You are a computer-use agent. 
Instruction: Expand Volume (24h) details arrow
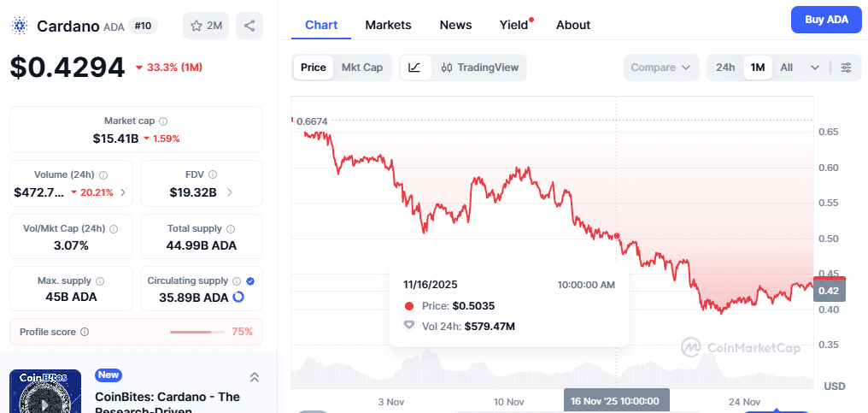(123, 192)
